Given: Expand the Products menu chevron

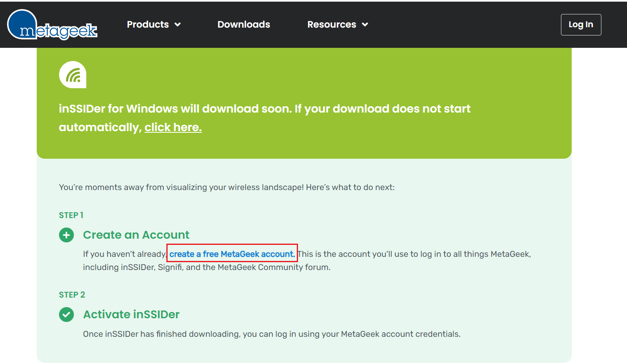Looking at the screenshot, I should pyautogui.click(x=177, y=25).
